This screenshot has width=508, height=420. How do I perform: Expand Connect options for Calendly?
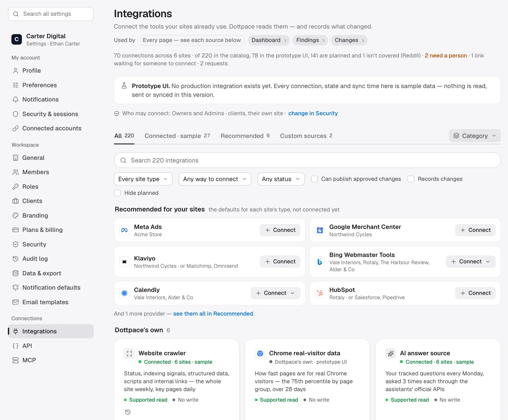point(275,293)
